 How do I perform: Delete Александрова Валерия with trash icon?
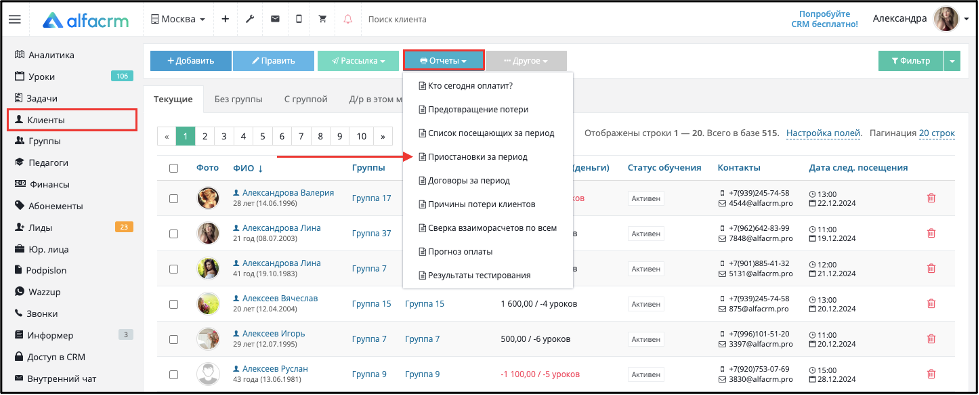[931, 198]
